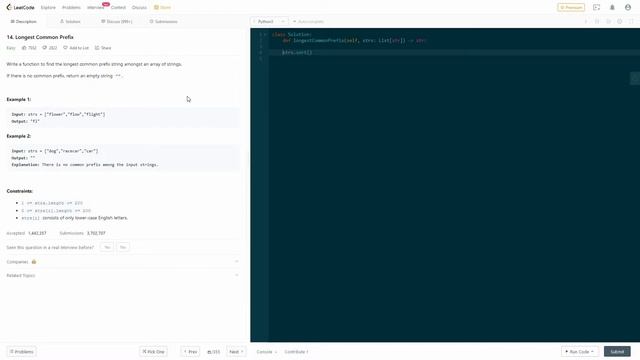Expand the Related Topics section
Image resolution: width=640 pixels, height=360 pixels.
[122, 276]
